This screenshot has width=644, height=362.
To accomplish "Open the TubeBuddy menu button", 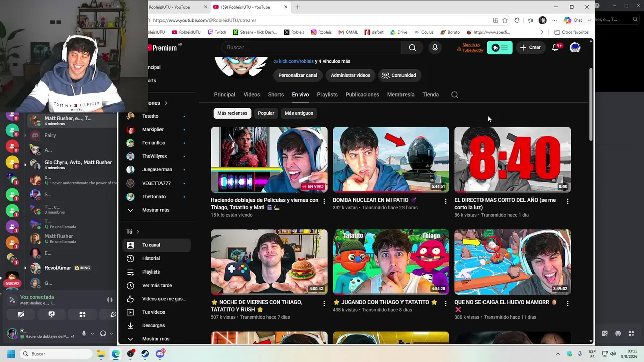I will (500, 47).
